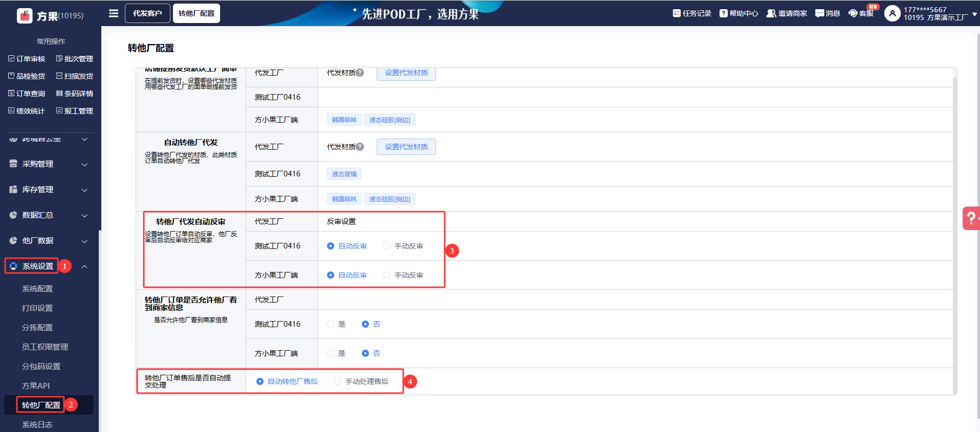Click 设置代发材质 under 自动转他厂代发
This screenshot has height=432, width=980.
(x=406, y=147)
